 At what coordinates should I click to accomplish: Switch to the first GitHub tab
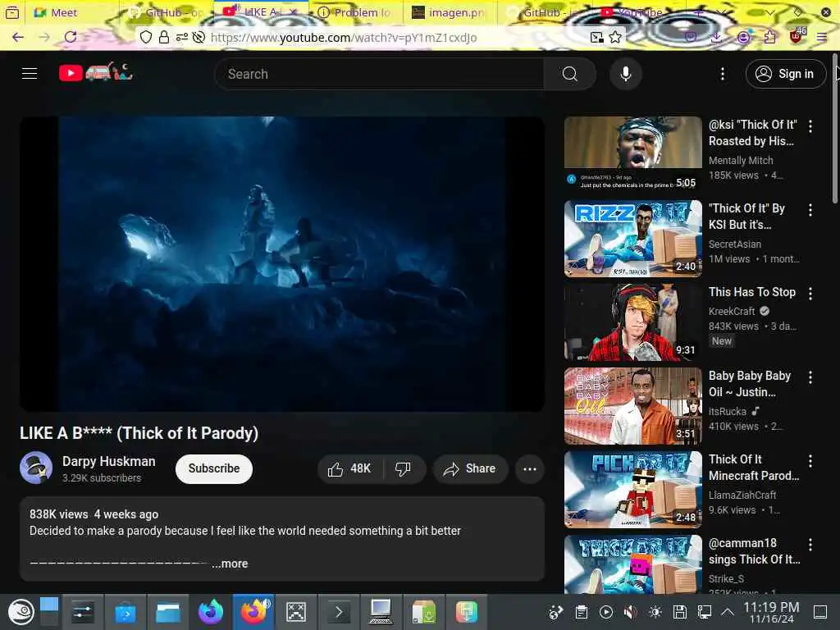[167, 12]
